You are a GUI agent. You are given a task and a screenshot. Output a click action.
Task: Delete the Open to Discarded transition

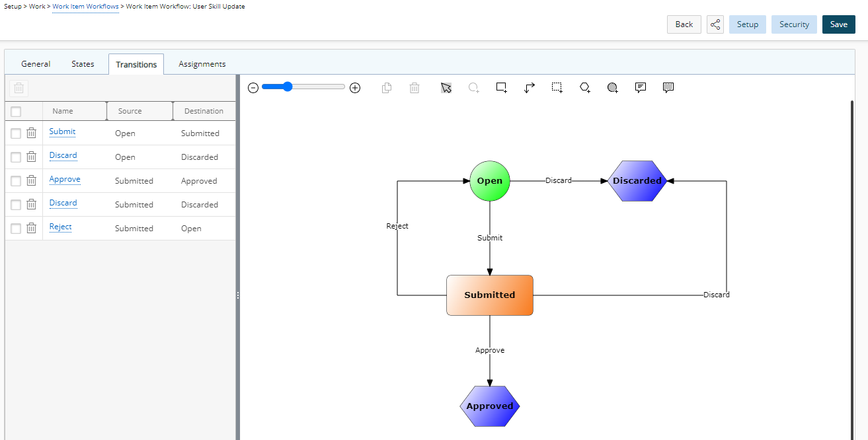point(31,157)
